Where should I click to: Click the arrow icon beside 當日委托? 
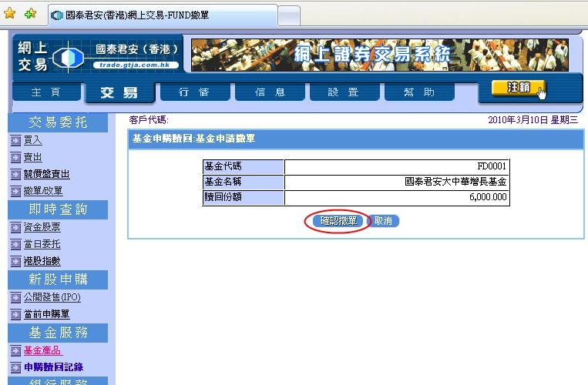(15, 245)
